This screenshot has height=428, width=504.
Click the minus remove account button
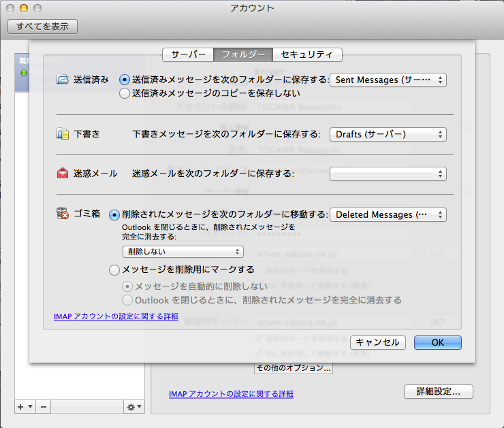tap(43, 406)
